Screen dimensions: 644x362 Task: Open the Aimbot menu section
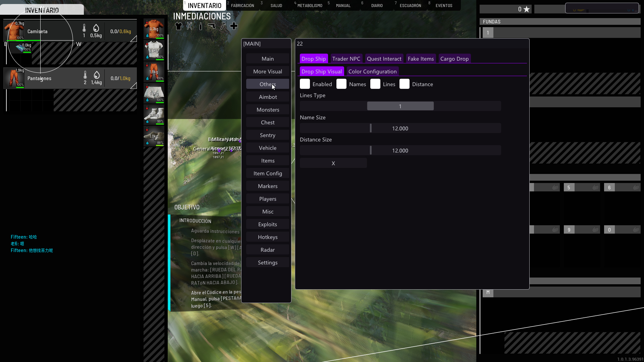[x=268, y=97]
